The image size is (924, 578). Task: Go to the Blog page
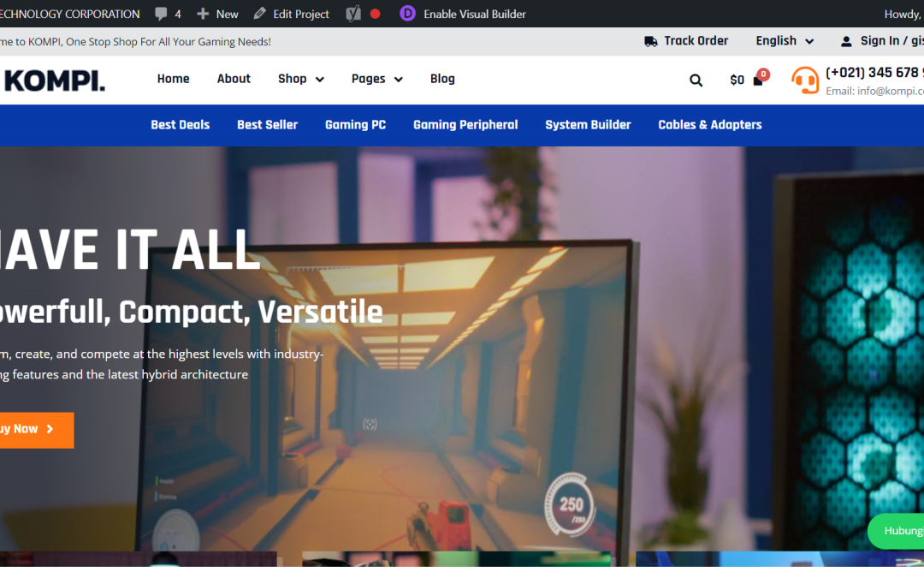[442, 79]
